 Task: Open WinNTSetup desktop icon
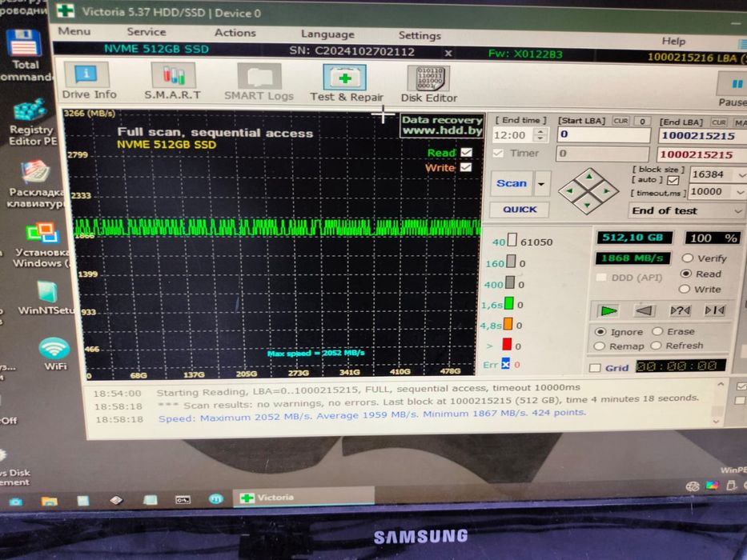46,298
